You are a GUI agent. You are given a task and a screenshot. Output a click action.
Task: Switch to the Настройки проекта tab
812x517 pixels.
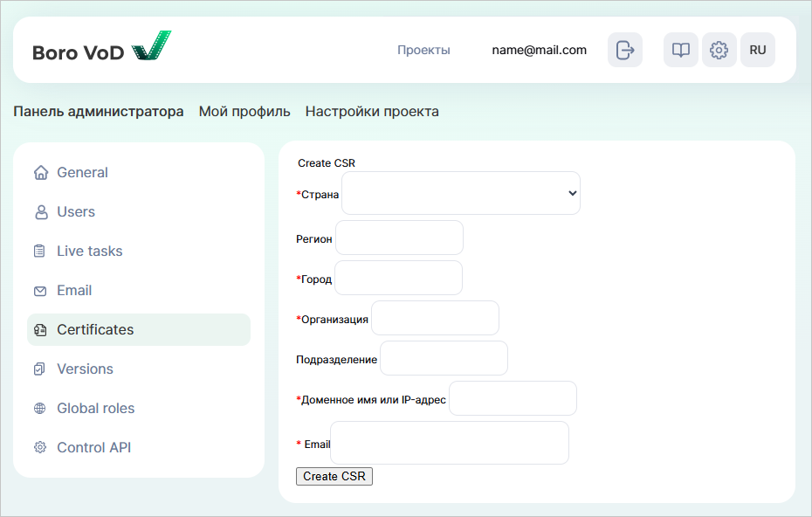tap(372, 112)
